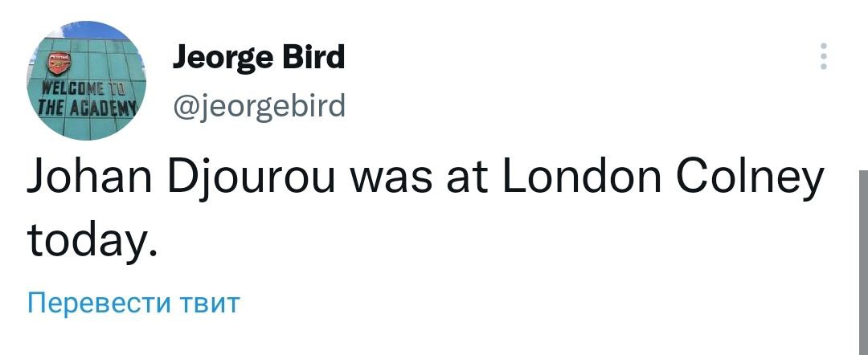This screenshot has height=355, width=868.
Task: Click the "Перевести твит" translate link
Action: [x=133, y=304]
